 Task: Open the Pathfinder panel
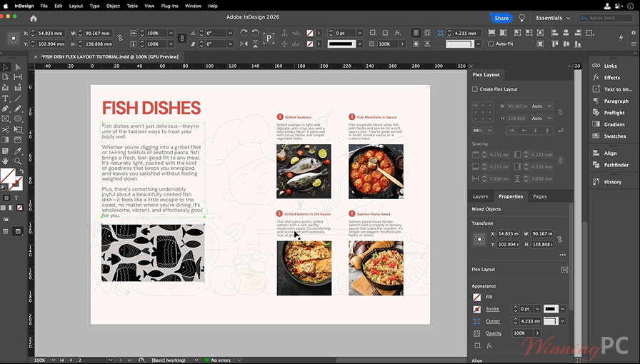pyautogui.click(x=616, y=165)
